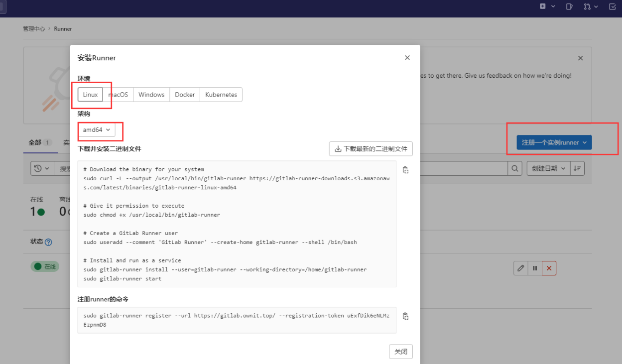Open the issues icon in the top navbar
Viewport: 622px width, 364px height.
tap(570, 6)
